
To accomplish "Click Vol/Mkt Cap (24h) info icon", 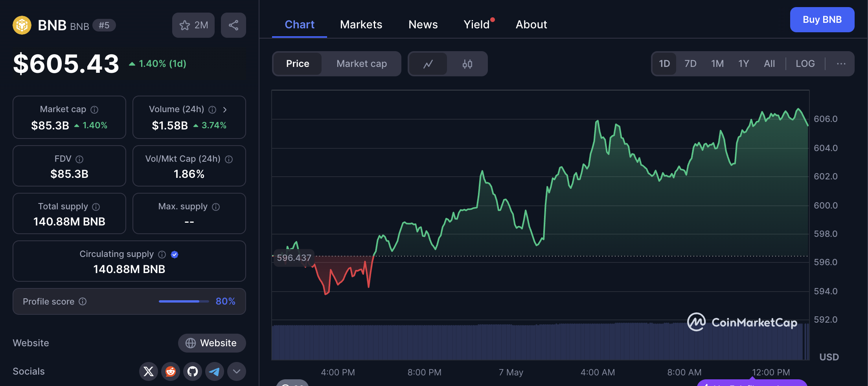I will pyautogui.click(x=229, y=159).
